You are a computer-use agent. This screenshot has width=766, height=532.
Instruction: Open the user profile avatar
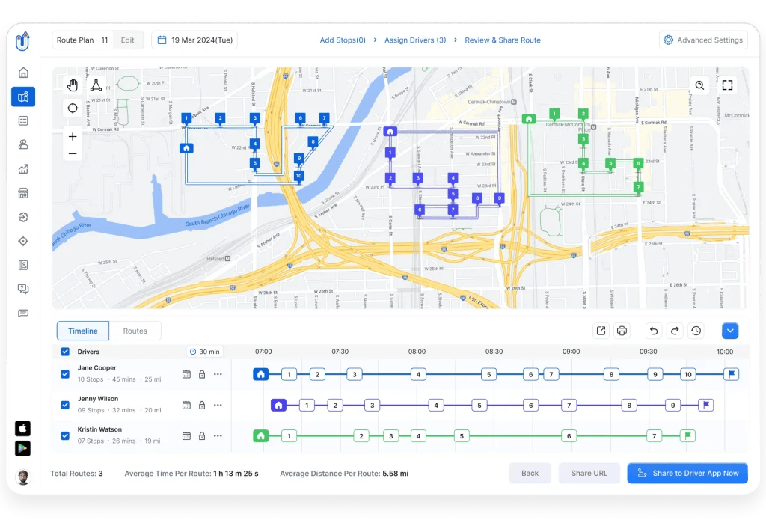(22, 477)
